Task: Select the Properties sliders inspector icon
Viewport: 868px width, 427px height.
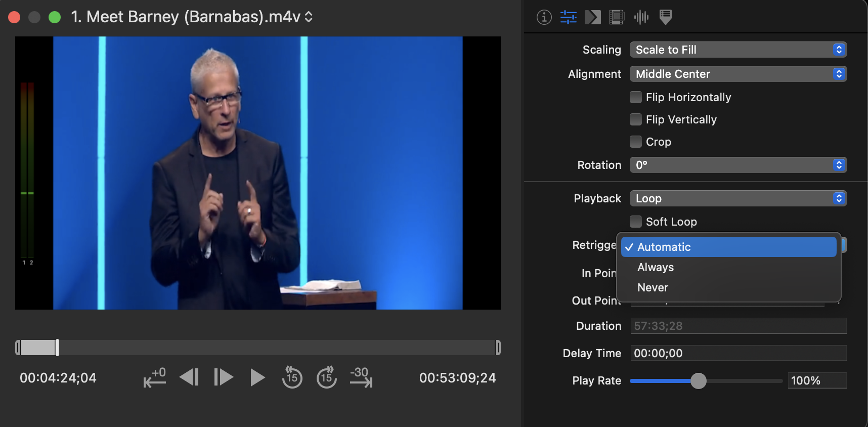Action: click(568, 17)
